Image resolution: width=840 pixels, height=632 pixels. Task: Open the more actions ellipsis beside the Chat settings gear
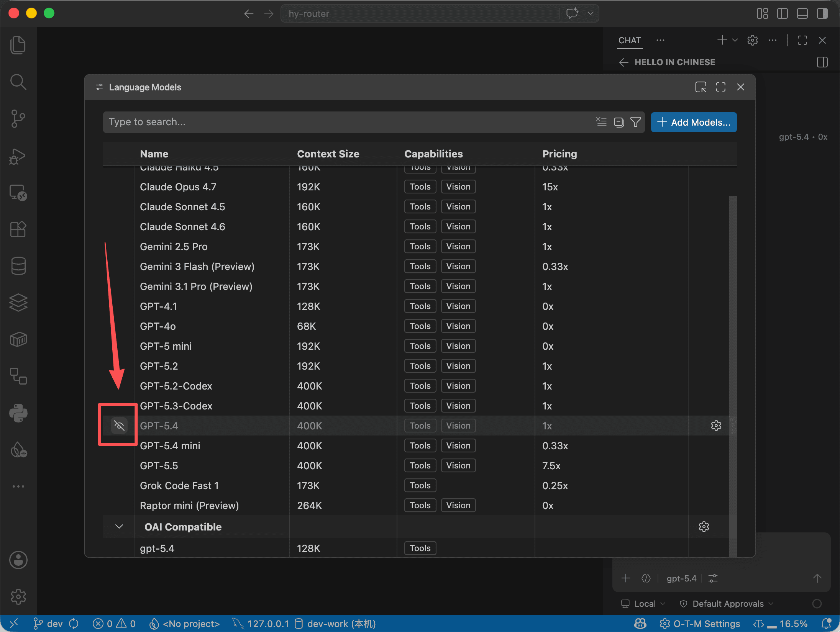[773, 40]
